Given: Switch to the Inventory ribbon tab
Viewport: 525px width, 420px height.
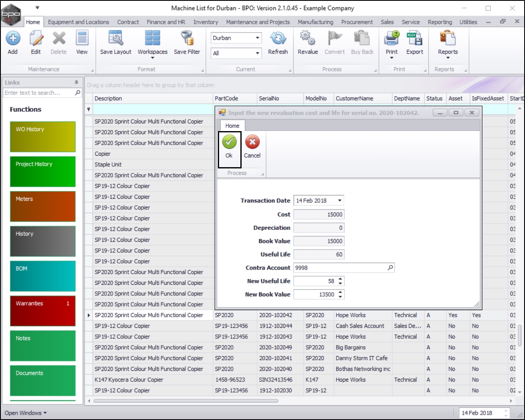Looking at the screenshot, I should (x=206, y=22).
